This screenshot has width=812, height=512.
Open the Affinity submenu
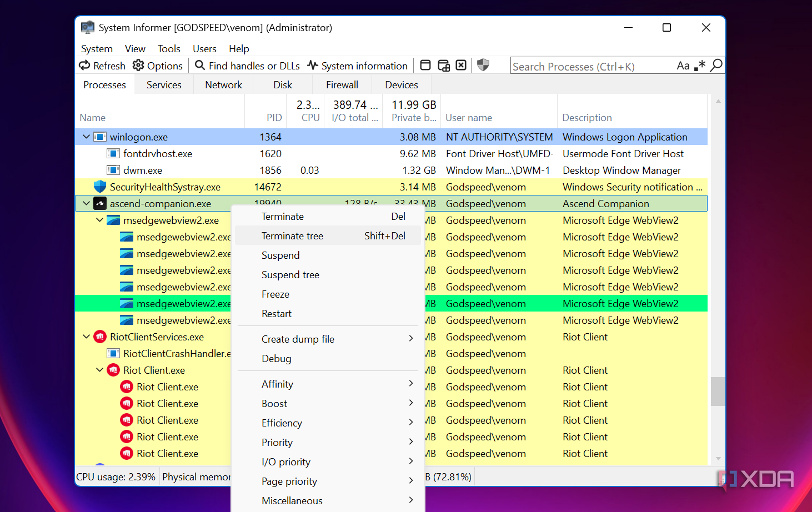point(328,384)
